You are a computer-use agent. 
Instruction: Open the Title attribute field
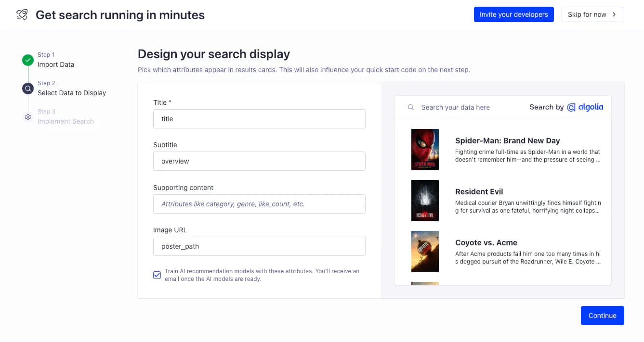click(x=259, y=119)
